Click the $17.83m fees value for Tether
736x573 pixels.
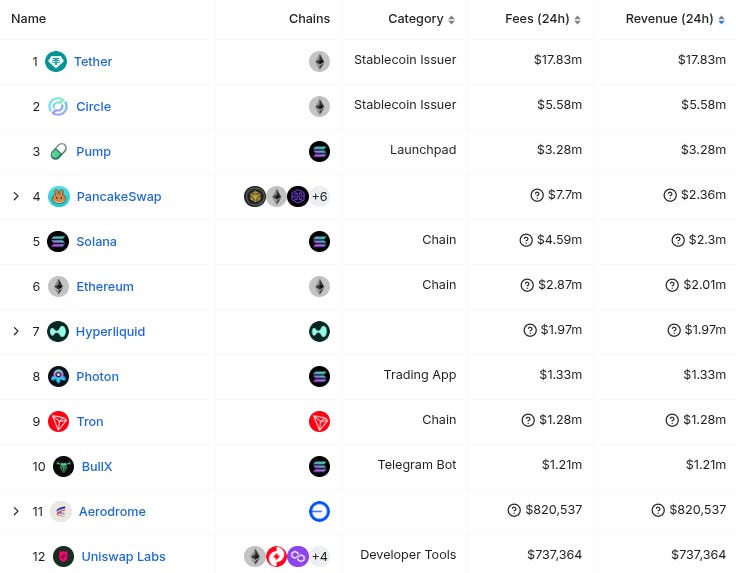click(558, 60)
